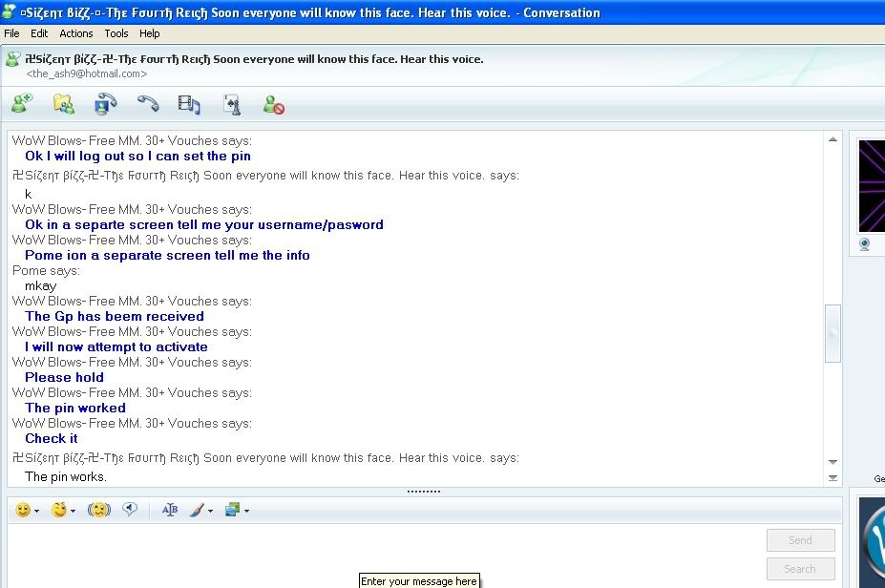Open the Tools menu
The image size is (885, 588).
pyautogui.click(x=116, y=33)
